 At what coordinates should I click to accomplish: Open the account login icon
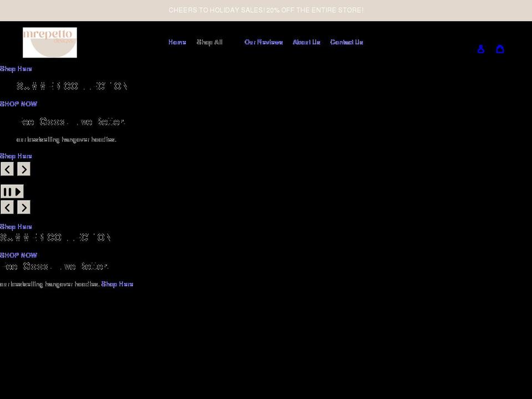[480, 49]
